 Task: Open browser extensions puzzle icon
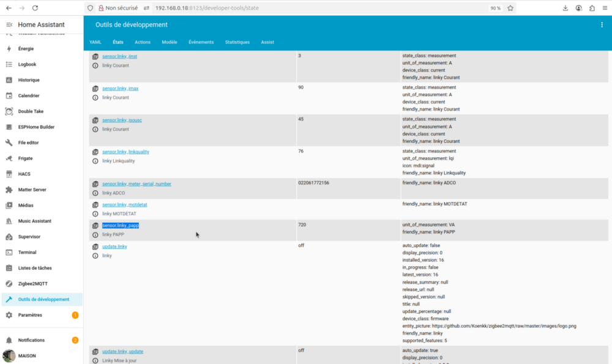tap(592, 8)
